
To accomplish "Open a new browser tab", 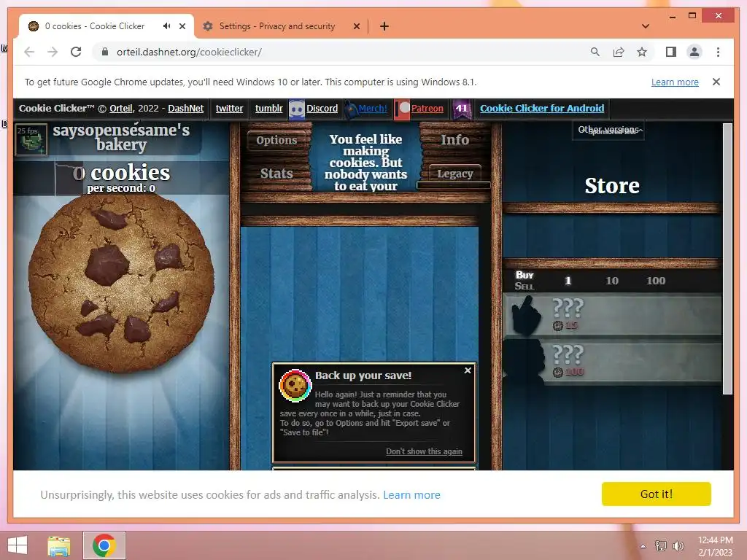I will tap(384, 26).
